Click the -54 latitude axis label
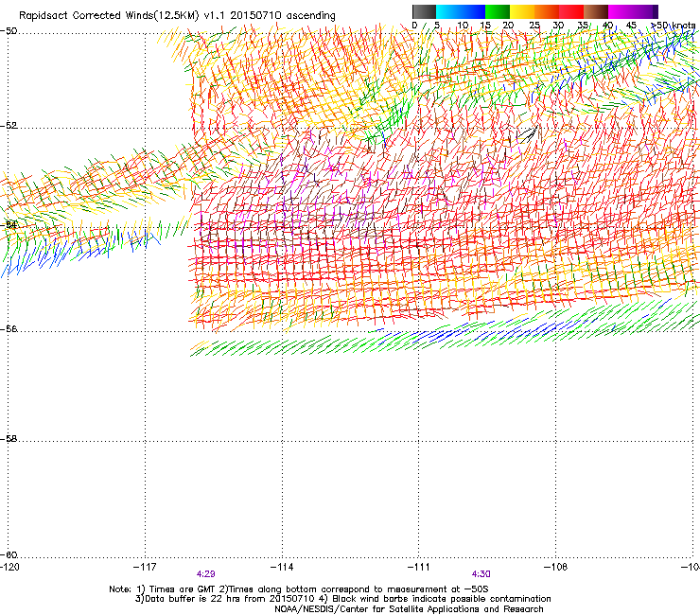Image resolution: width=700 pixels, height=615 pixels. [x=9, y=224]
